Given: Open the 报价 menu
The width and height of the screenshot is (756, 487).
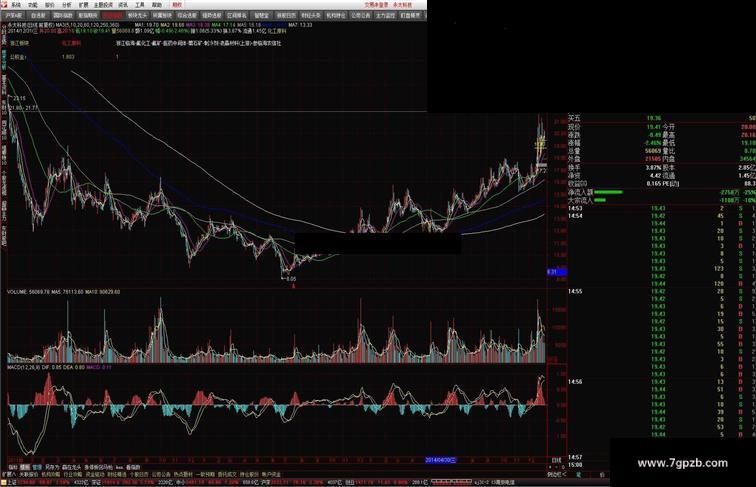Looking at the screenshot, I should [49, 5].
